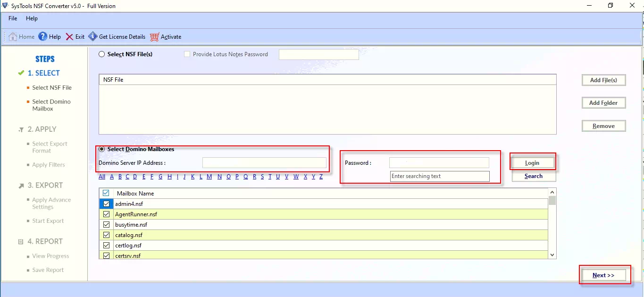Click the Add File(s) button
Screen dimensions: 644x297
pyautogui.click(x=603, y=80)
